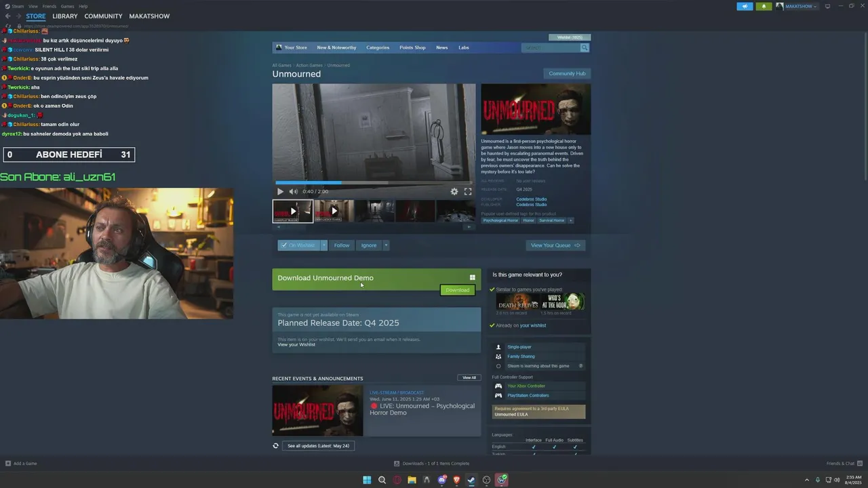Image resolution: width=868 pixels, height=488 pixels.
Task: Open Single-player feature link
Action: point(519,347)
